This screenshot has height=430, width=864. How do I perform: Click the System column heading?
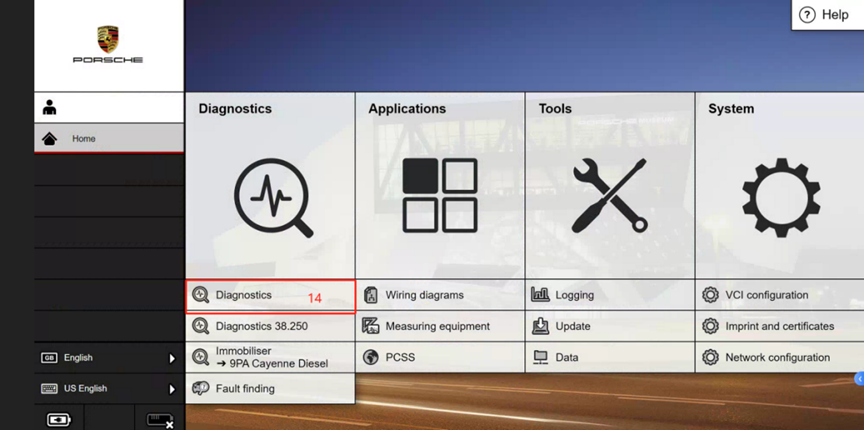(x=731, y=109)
